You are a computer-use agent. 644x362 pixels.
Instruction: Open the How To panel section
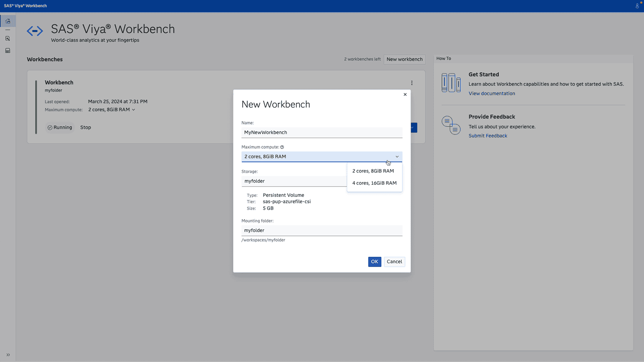pyautogui.click(x=444, y=58)
